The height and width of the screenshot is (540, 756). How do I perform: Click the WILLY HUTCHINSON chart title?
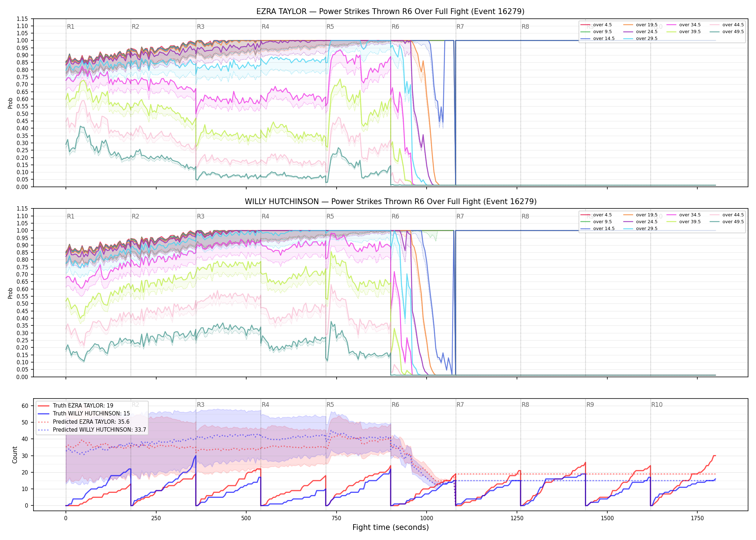click(x=391, y=202)
